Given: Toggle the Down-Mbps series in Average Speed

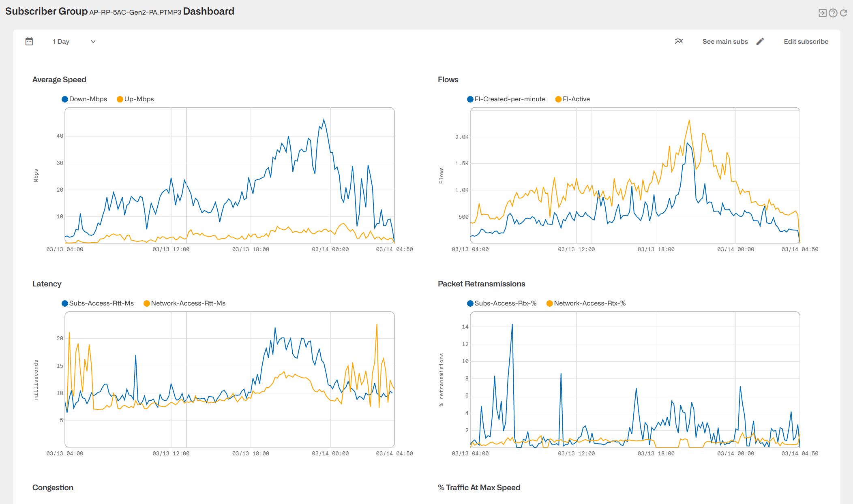Looking at the screenshot, I should pyautogui.click(x=84, y=99).
